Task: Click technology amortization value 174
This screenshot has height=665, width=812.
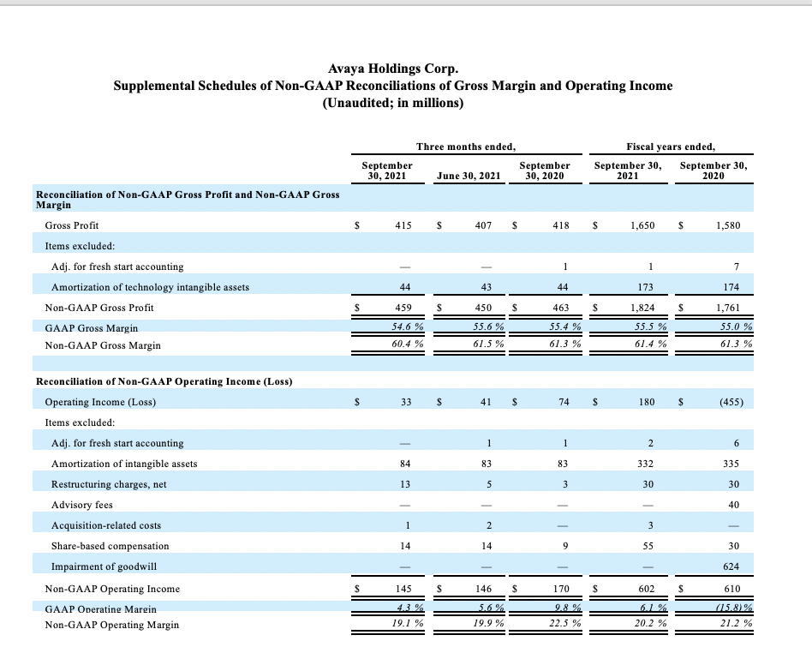Action: (731, 287)
